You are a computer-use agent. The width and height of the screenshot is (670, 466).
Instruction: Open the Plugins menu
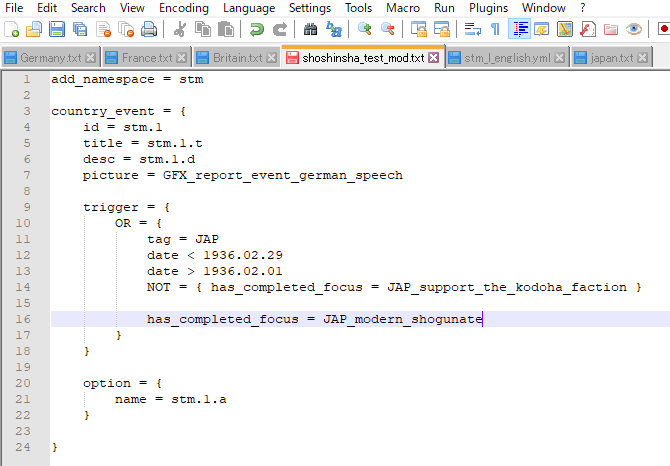pyautogui.click(x=488, y=8)
